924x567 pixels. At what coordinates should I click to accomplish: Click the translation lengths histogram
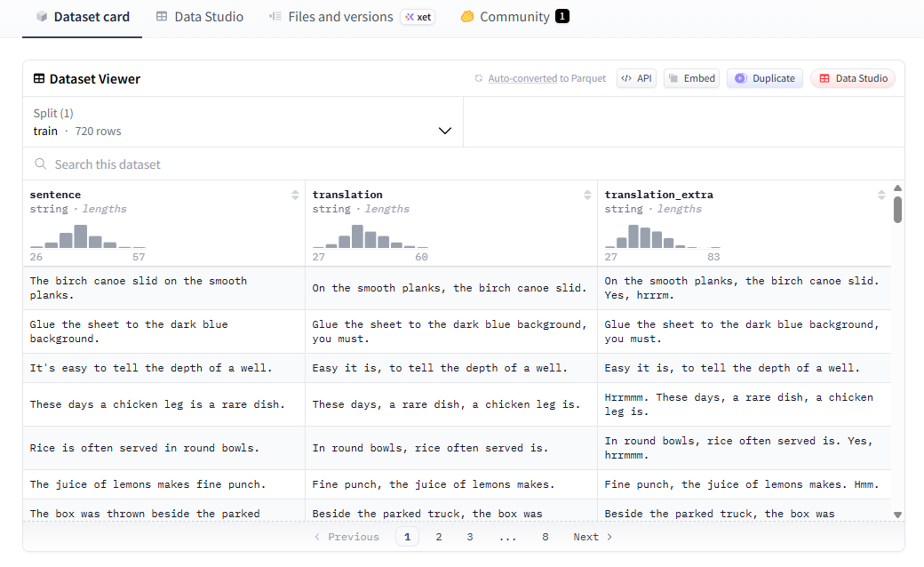click(370, 236)
